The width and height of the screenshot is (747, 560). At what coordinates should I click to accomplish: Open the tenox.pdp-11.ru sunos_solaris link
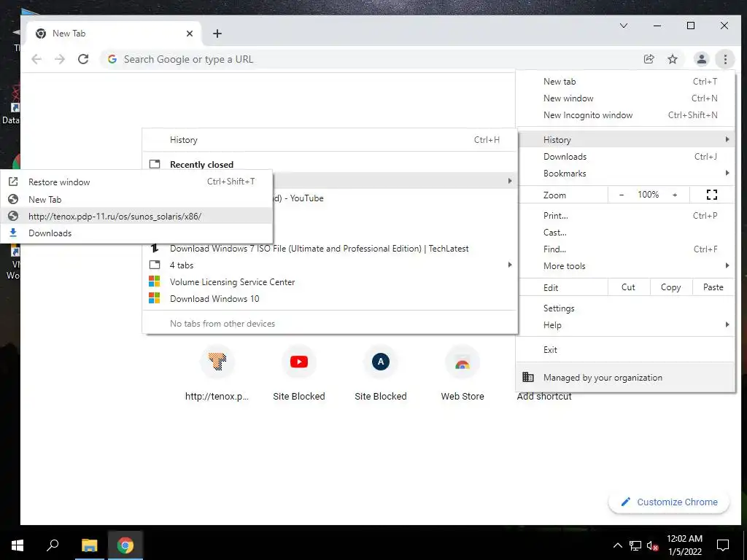136,216
